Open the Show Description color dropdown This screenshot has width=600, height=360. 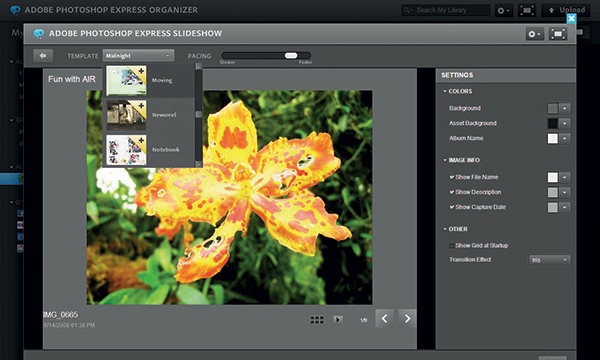tap(564, 192)
